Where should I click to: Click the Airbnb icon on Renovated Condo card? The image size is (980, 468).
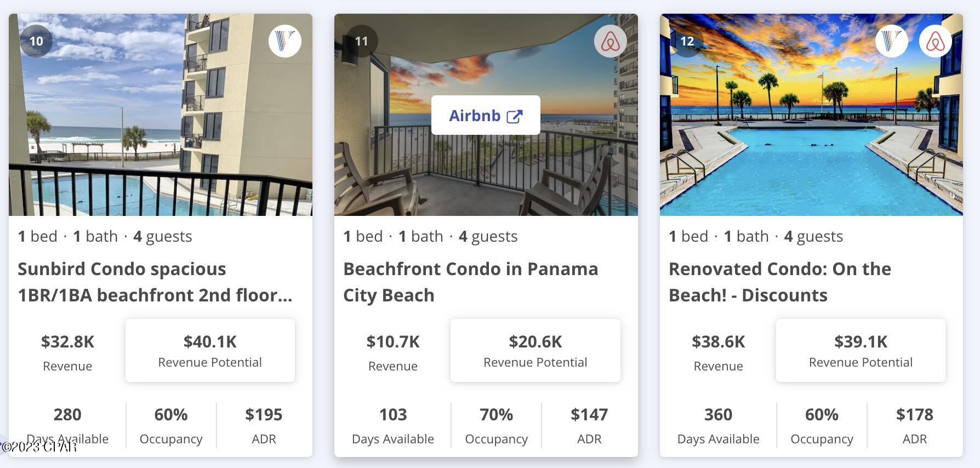936,41
